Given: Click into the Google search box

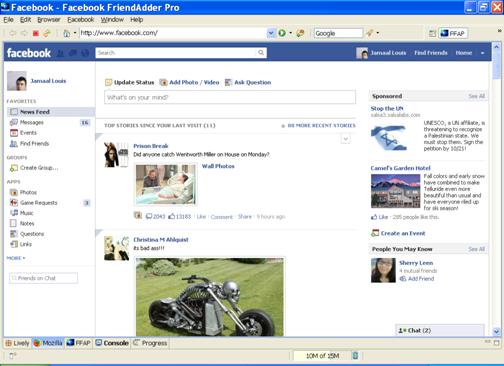Looking at the screenshot, I should pyautogui.click(x=338, y=33).
